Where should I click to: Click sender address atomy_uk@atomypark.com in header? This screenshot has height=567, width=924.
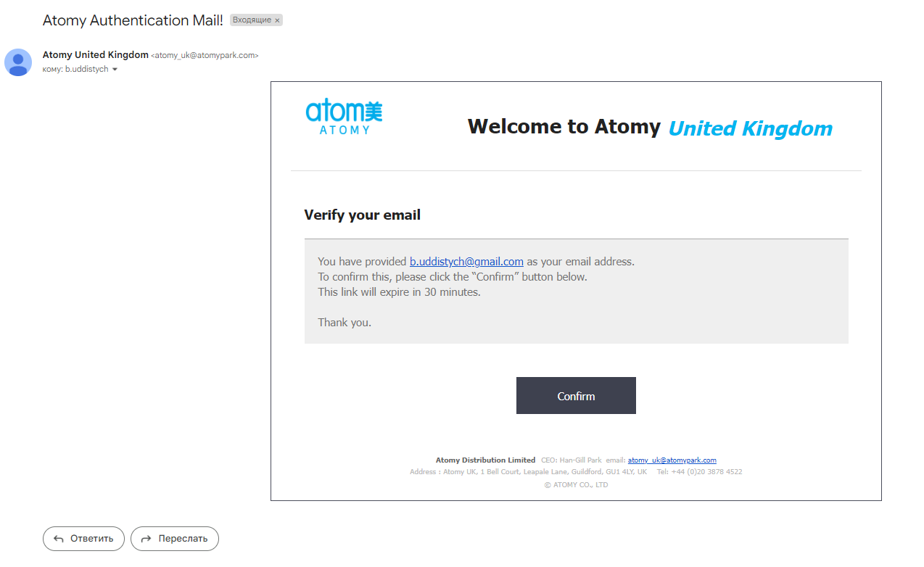point(205,56)
